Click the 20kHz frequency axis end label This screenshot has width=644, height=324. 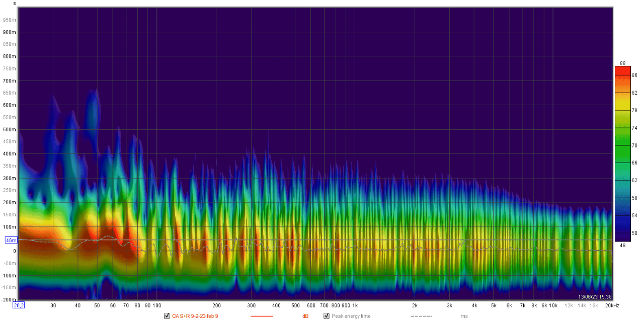[611, 305]
